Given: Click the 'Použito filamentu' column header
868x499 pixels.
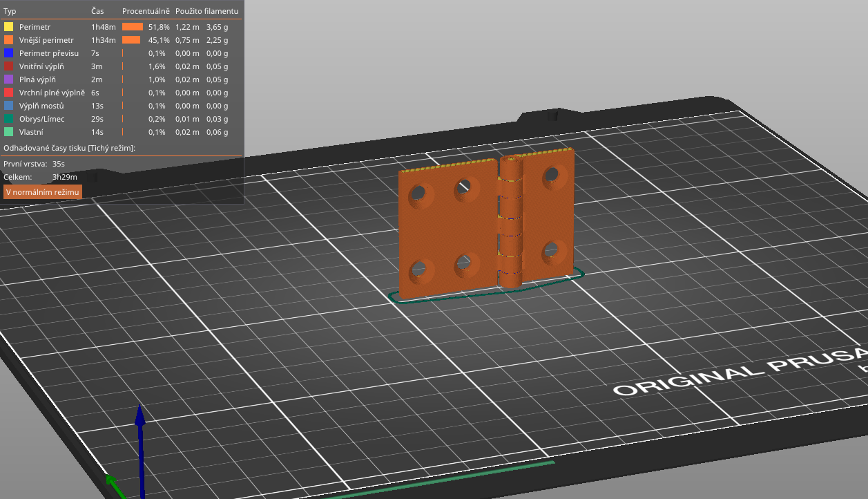Looking at the screenshot, I should point(207,11).
